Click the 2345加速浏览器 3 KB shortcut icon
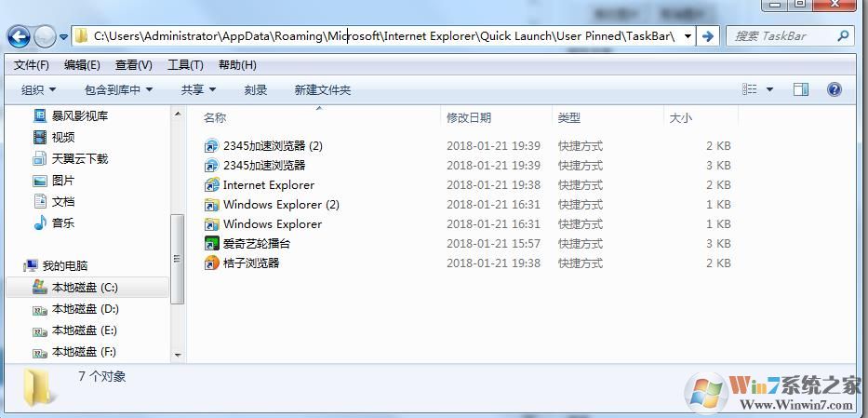 [x=211, y=166]
